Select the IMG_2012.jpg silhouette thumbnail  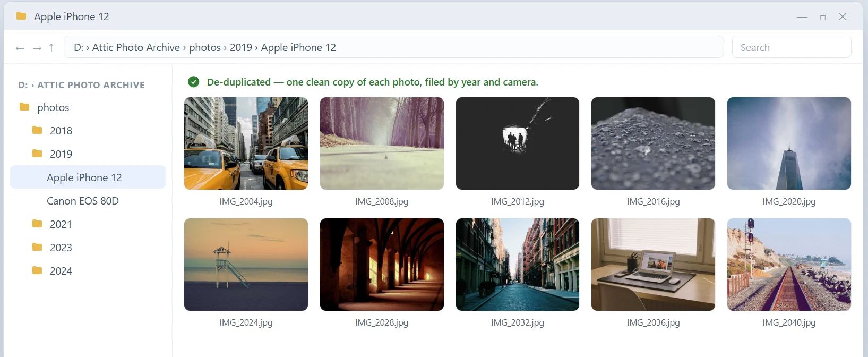pos(518,143)
